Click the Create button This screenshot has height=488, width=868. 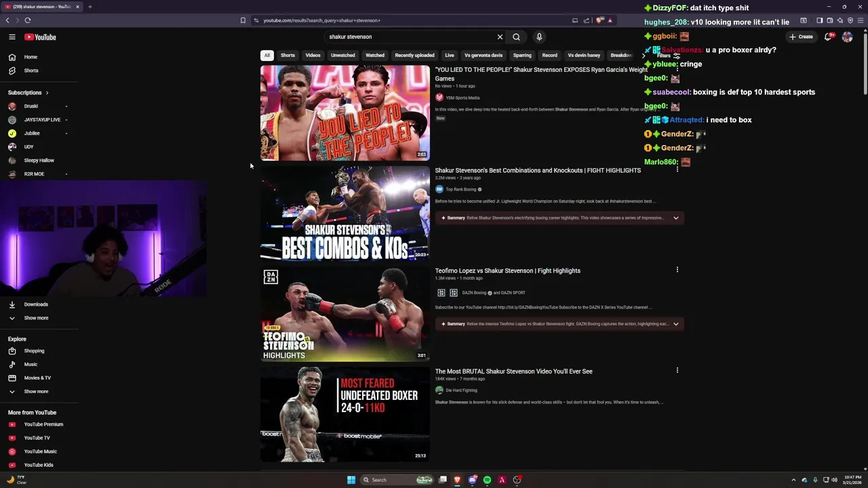[801, 37]
